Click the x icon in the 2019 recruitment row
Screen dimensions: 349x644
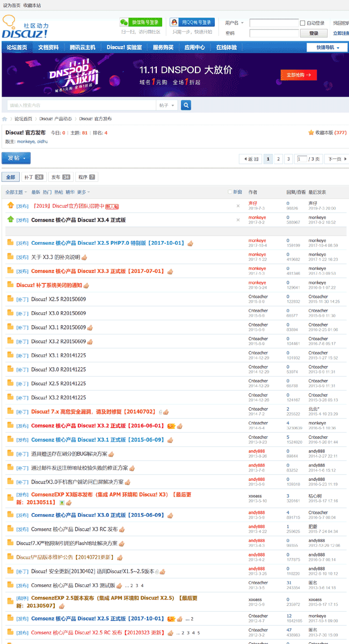238,206
